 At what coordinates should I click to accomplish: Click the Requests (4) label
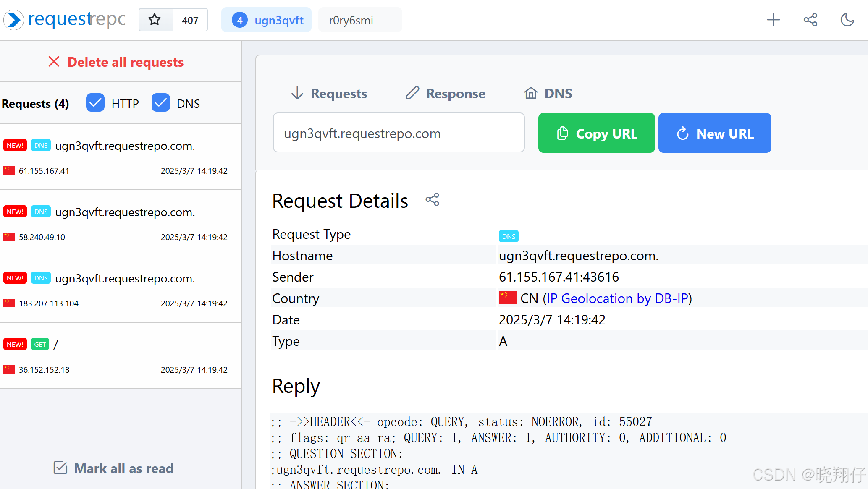[35, 103]
